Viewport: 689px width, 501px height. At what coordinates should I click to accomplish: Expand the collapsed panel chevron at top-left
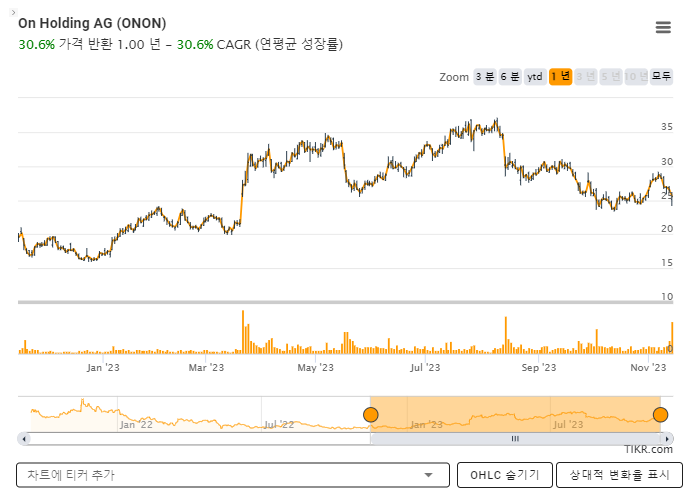tap(13, 12)
